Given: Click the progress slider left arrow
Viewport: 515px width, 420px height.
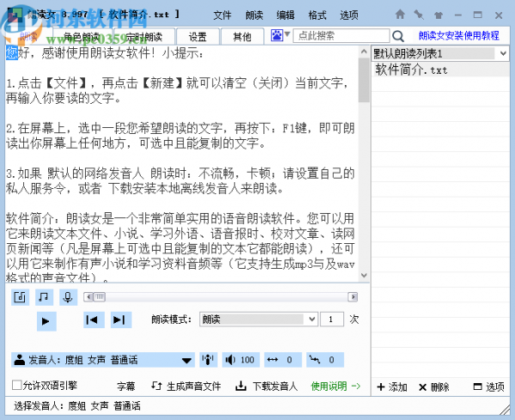Looking at the screenshot, I should (x=88, y=297).
